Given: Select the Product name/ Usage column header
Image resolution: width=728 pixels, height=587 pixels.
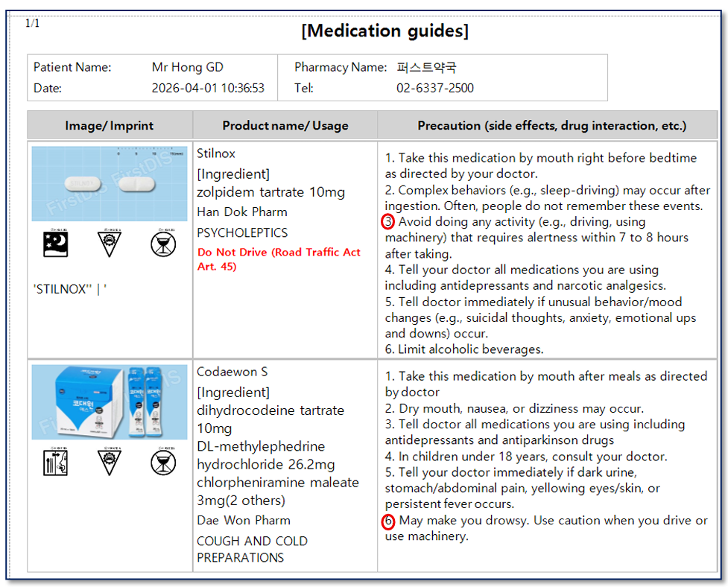Looking at the screenshot, I should (285, 125).
